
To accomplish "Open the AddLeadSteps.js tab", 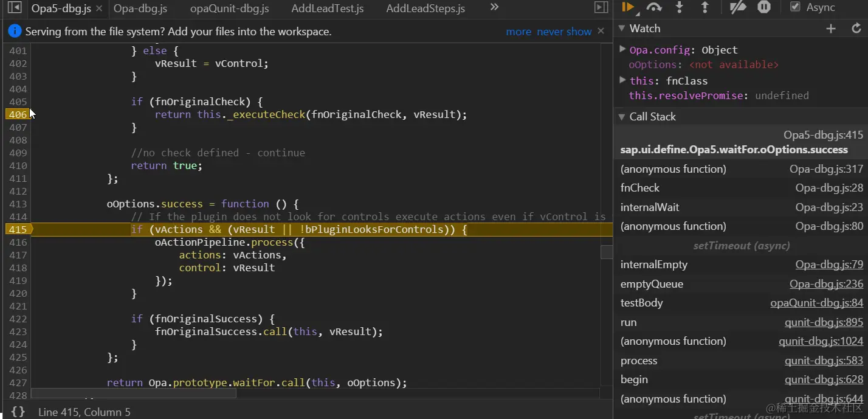I will point(425,9).
